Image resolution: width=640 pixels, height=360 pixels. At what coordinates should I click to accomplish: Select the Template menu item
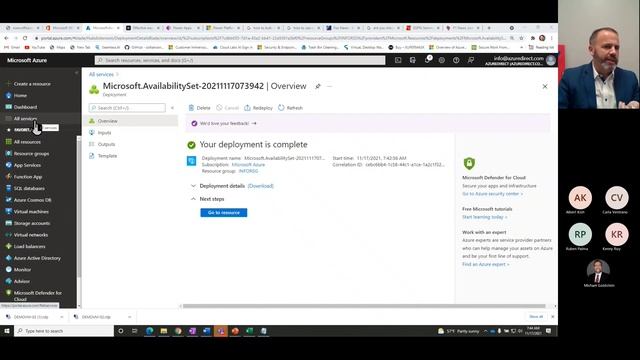131,156
